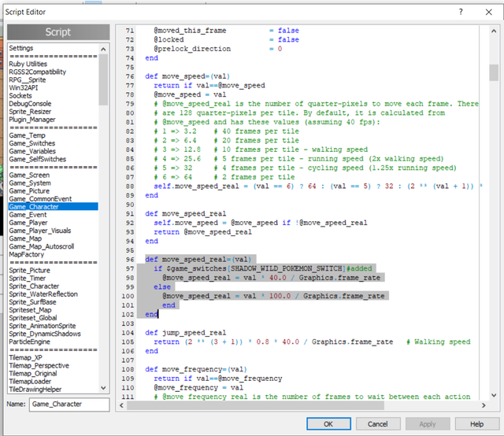
Task: Click the horizontal scroll right arrow
Action: [484, 405]
